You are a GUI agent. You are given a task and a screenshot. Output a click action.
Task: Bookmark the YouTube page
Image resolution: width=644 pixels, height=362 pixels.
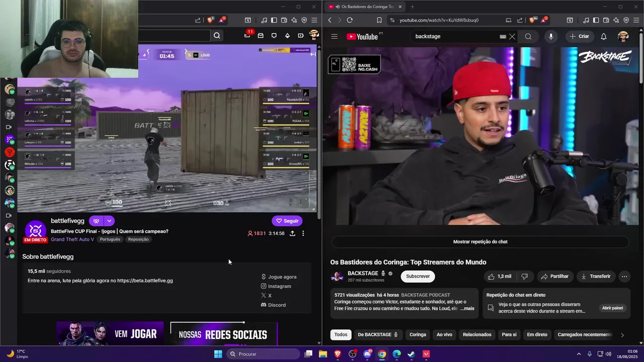[x=379, y=20]
